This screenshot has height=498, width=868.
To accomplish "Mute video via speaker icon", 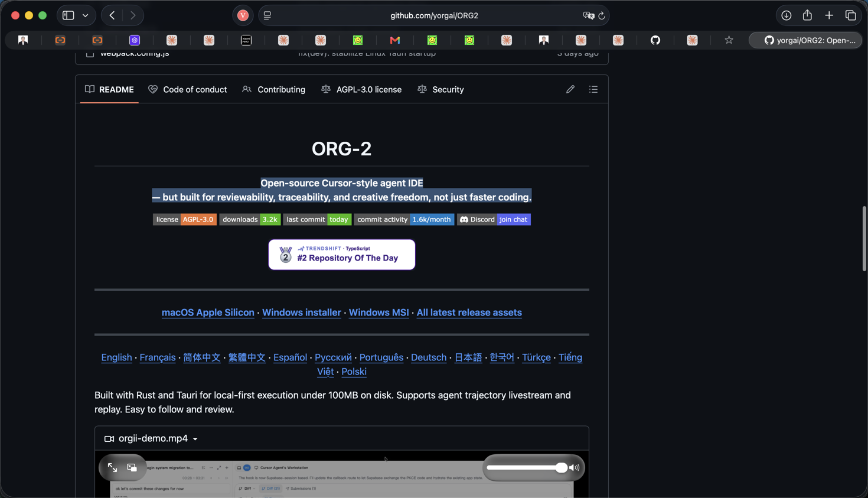I will coord(575,467).
